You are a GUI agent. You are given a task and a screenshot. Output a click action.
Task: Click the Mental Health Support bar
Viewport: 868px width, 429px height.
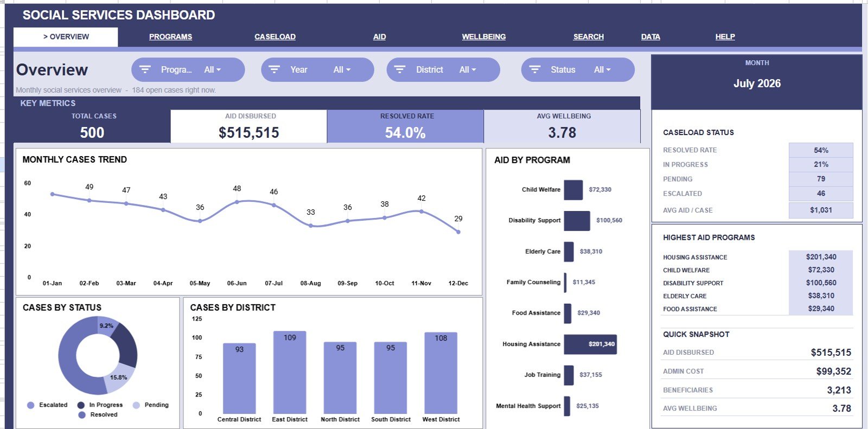click(567, 406)
